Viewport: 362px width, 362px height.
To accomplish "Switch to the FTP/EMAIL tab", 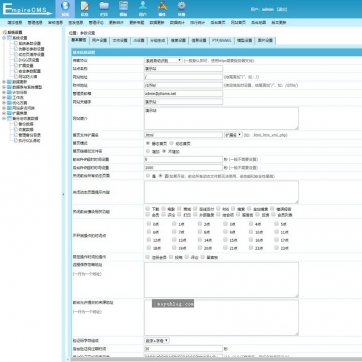I will point(221,40).
